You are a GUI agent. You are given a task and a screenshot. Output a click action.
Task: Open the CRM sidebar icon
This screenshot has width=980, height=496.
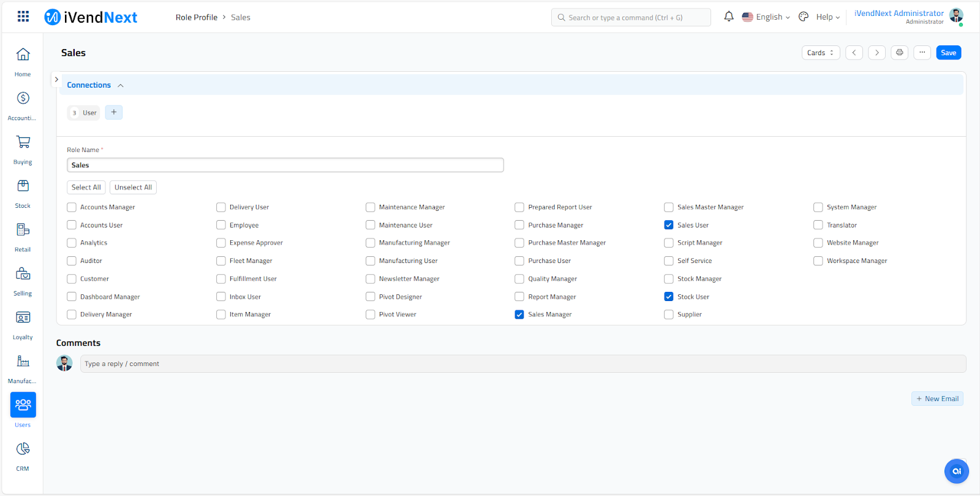coord(23,449)
